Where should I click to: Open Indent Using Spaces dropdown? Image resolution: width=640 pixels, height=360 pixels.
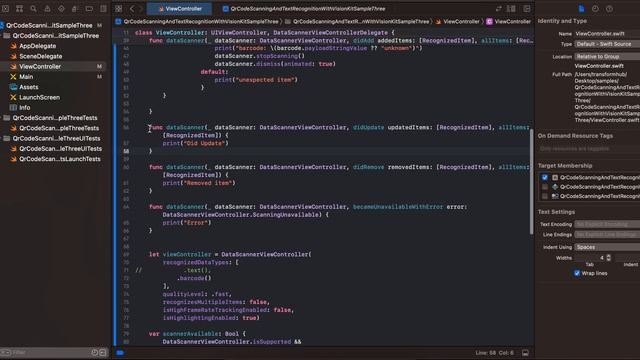tap(607, 247)
